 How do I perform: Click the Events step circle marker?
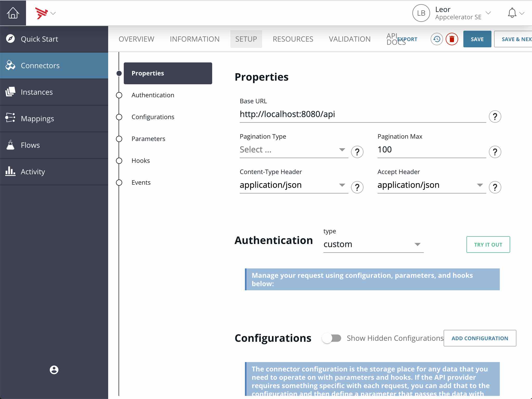[x=119, y=183]
